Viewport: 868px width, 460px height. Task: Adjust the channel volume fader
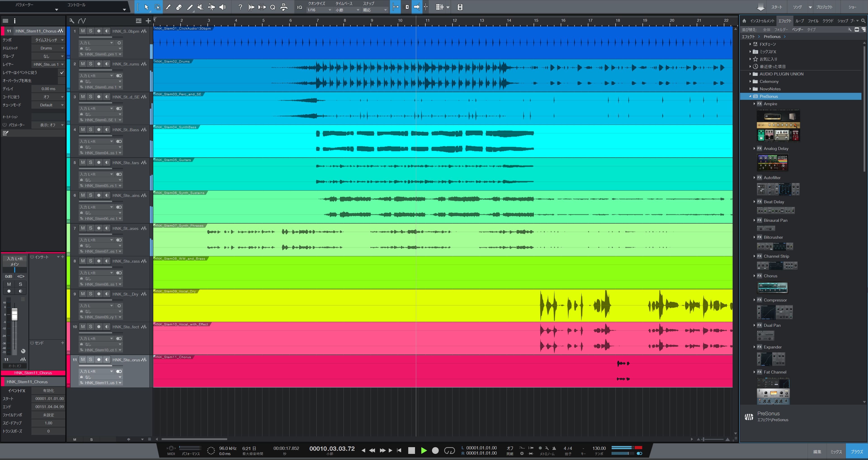14,314
